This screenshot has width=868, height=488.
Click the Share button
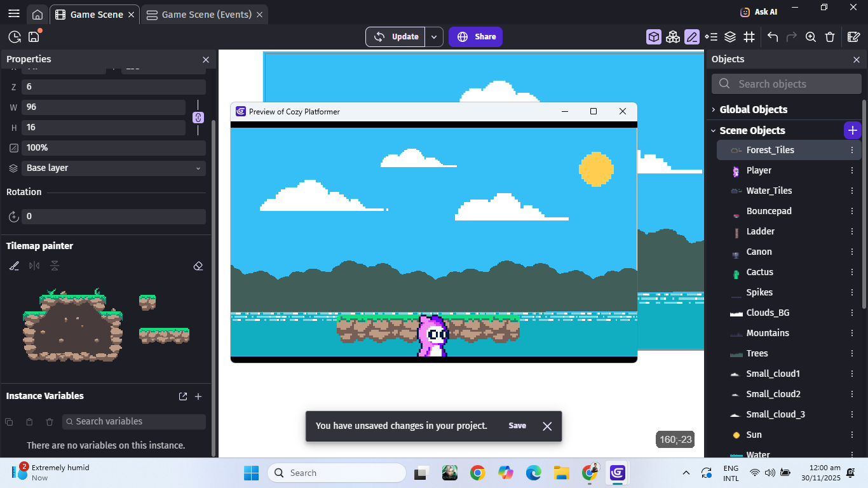[x=475, y=37]
